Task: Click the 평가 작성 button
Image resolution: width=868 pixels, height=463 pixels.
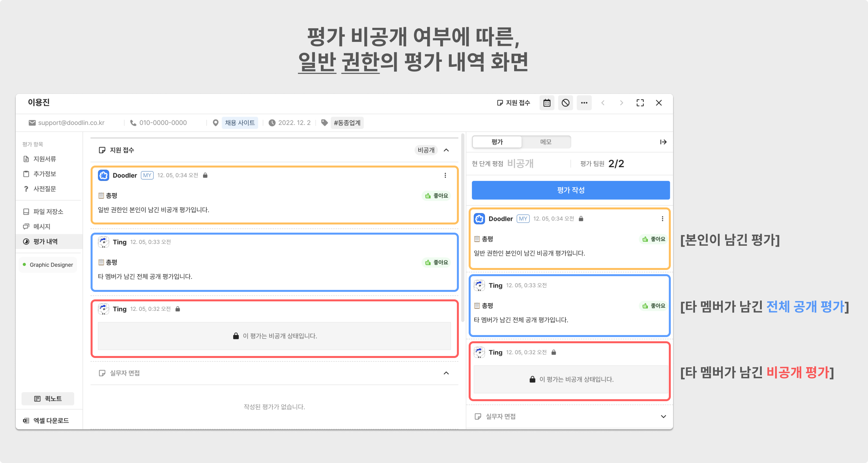Action: 570,190
